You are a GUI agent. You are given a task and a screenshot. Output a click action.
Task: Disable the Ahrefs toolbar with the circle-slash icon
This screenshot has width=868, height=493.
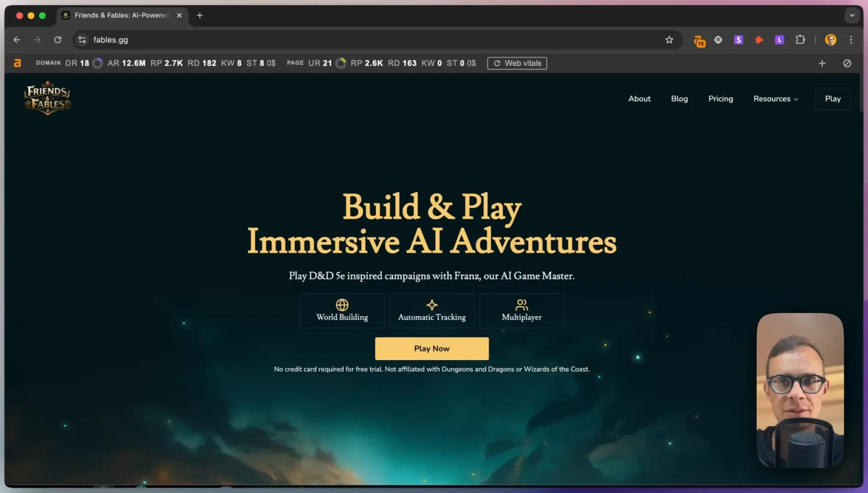[847, 63]
